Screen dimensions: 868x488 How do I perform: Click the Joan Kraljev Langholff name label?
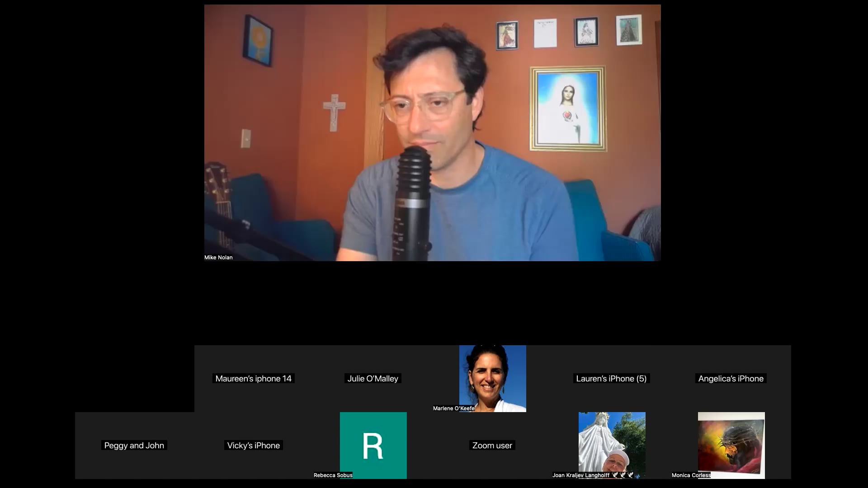pos(580,475)
